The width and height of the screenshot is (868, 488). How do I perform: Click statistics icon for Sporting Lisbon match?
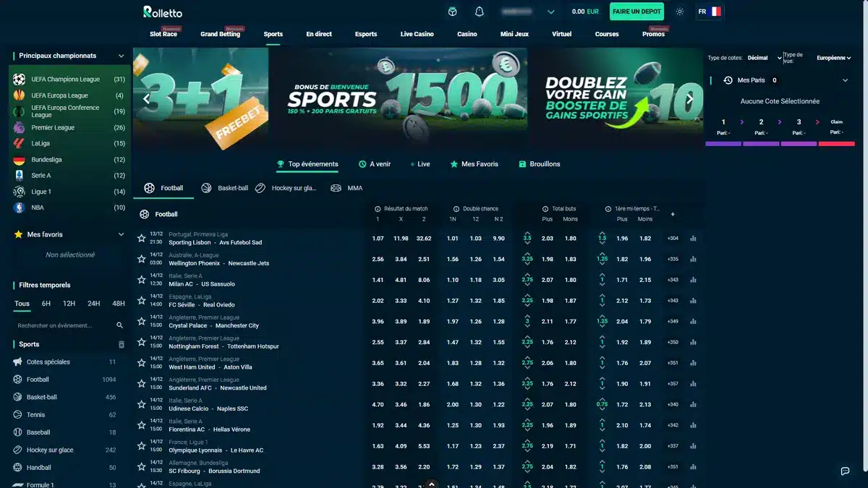[x=693, y=239]
